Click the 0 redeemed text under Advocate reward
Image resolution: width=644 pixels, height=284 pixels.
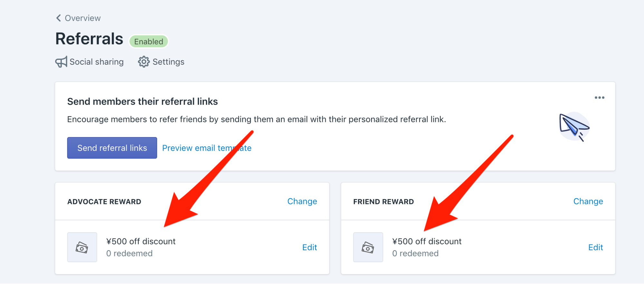(x=130, y=253)
